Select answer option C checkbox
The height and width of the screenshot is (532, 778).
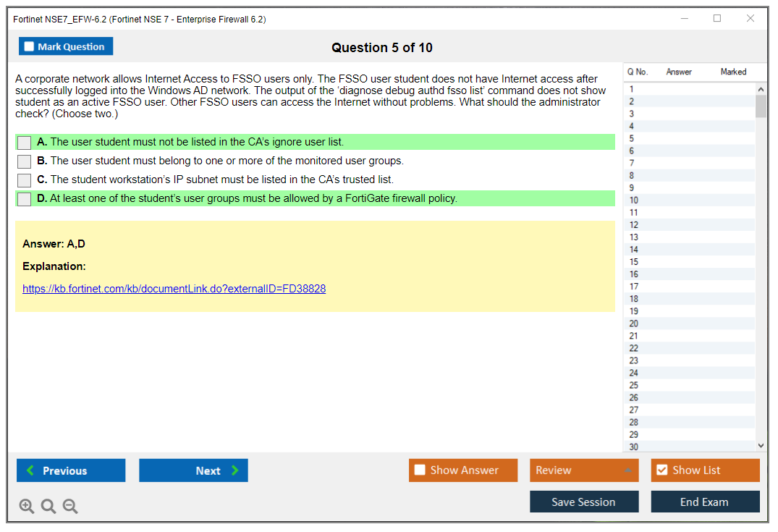coord(25,180)
